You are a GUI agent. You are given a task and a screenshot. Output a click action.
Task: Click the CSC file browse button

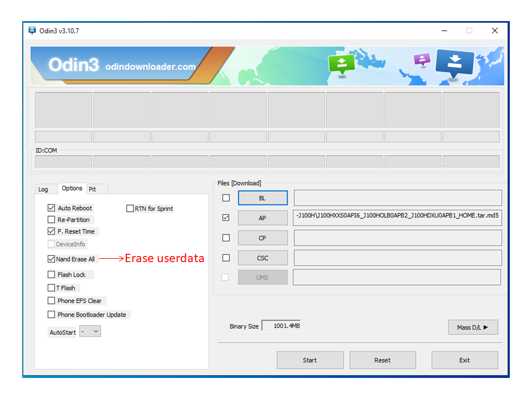tap(263, 258)
